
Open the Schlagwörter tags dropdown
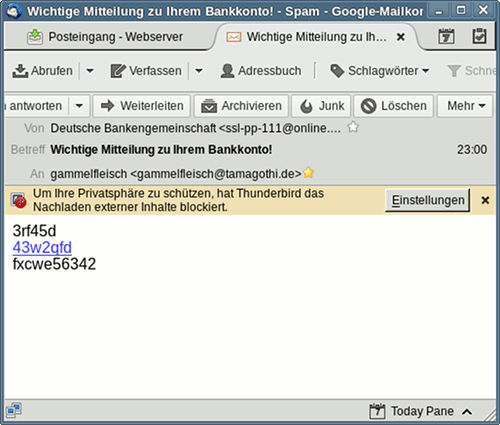[380, 71]
